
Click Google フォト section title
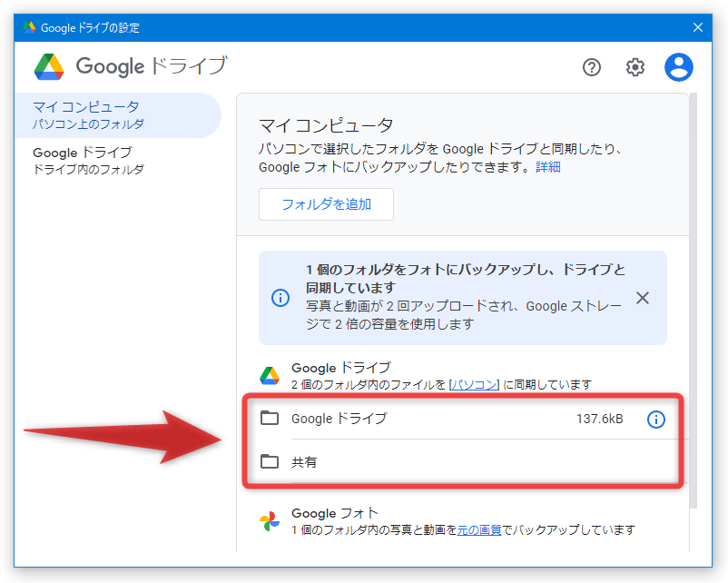pos(335,513)
